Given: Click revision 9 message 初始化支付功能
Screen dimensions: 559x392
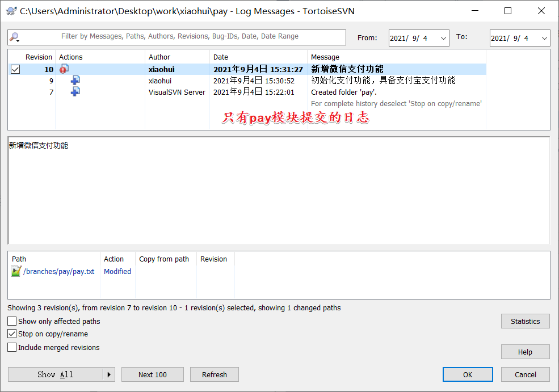Looking at the screenshot, I should click(x=383, y=81).
